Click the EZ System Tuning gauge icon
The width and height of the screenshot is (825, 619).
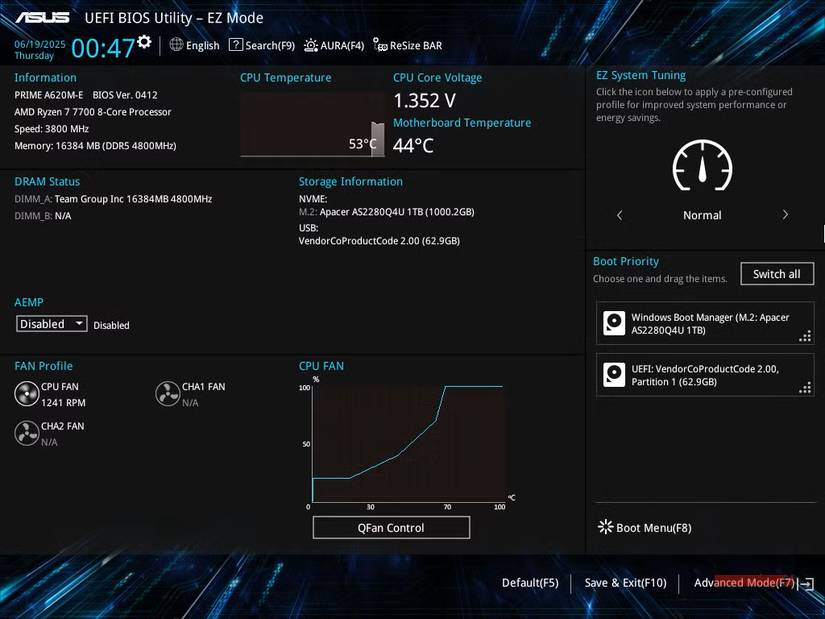(702, 166)
